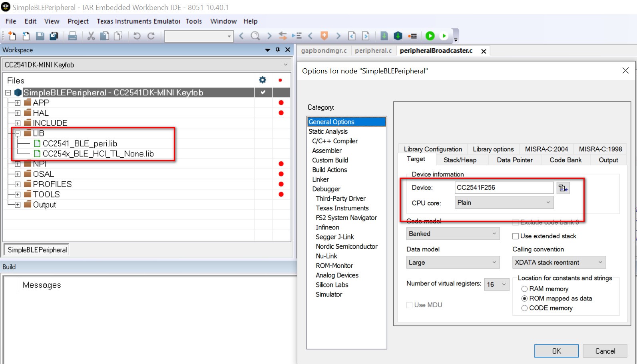This screenshot has height=364, width=637.
Task: Switch to Stack/Heap tab
Action: click(x=460, y=160)
